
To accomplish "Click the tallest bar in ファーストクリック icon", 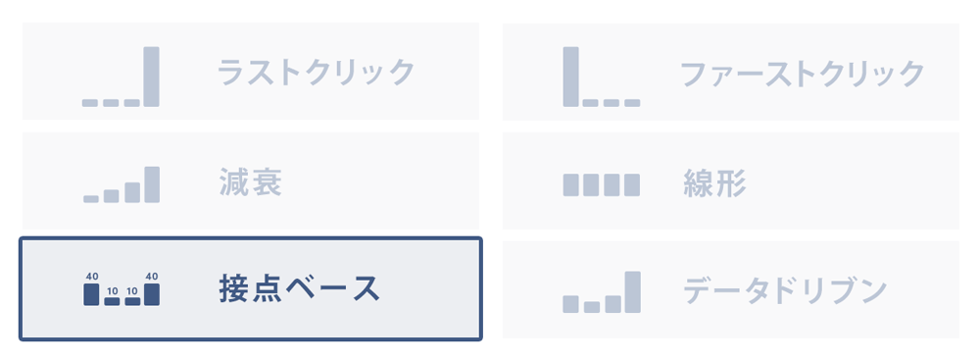I will [570, 77].
